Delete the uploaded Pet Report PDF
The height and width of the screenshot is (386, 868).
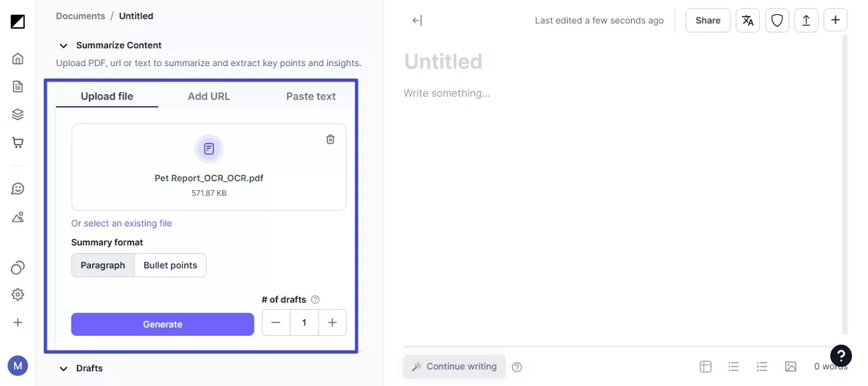pos(330,138)
